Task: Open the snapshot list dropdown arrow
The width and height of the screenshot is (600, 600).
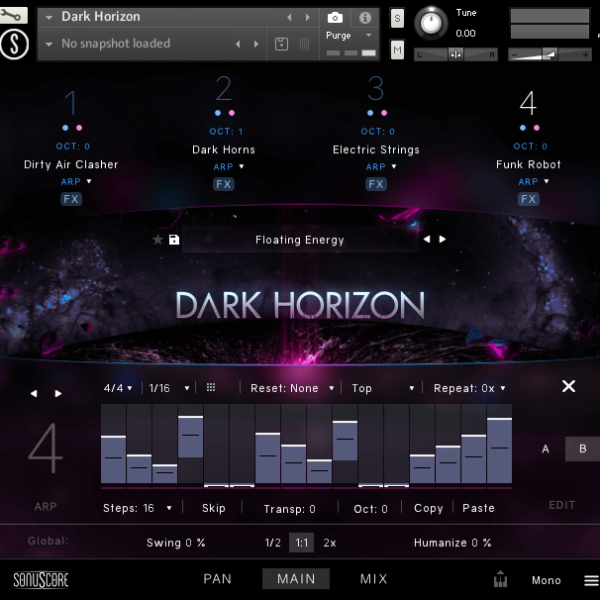Action: (49, 44)
